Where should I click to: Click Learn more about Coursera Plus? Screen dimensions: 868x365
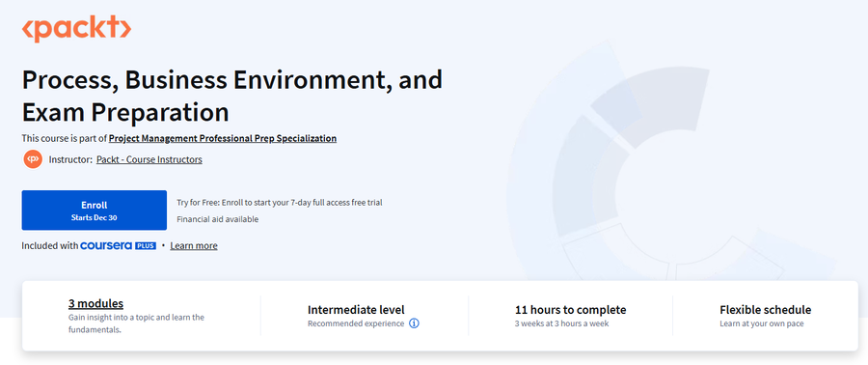[194, 245]
